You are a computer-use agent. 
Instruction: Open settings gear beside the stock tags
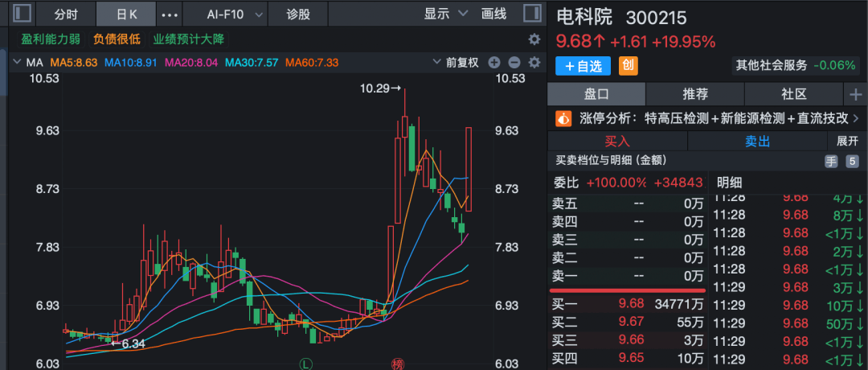coord(534,39)
